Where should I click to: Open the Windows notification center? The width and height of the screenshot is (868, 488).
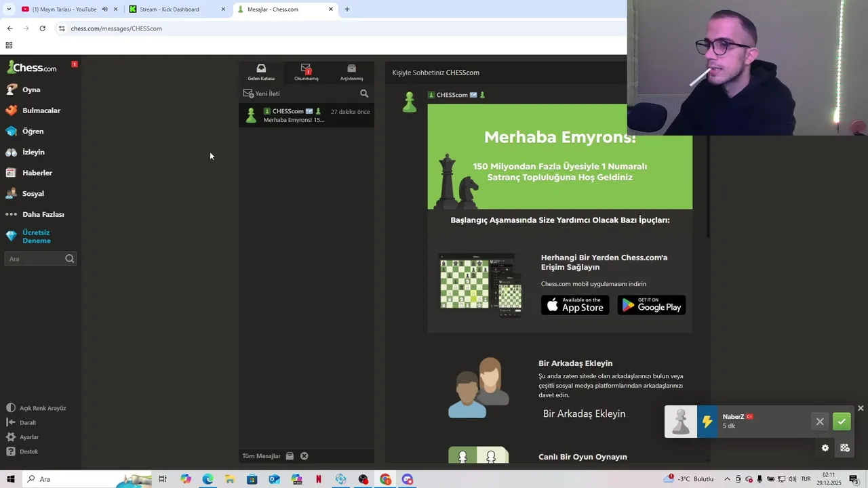[854, 479]
